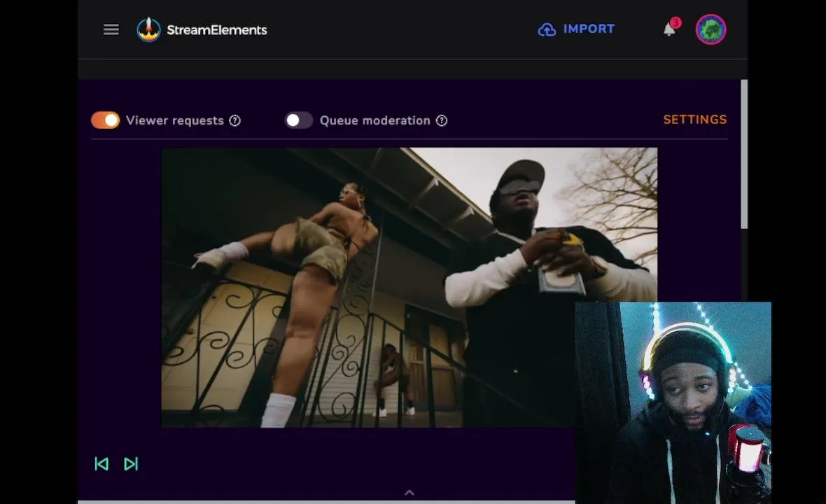Click the Viewer requests label
This screenshot has width=826, height=504.
pyautogui.click(x=175, y=120)
